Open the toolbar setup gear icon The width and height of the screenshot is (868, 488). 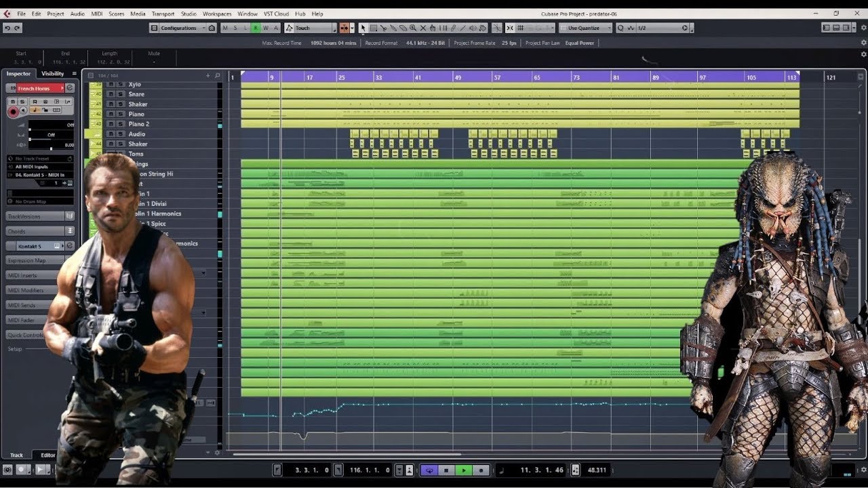863,28
